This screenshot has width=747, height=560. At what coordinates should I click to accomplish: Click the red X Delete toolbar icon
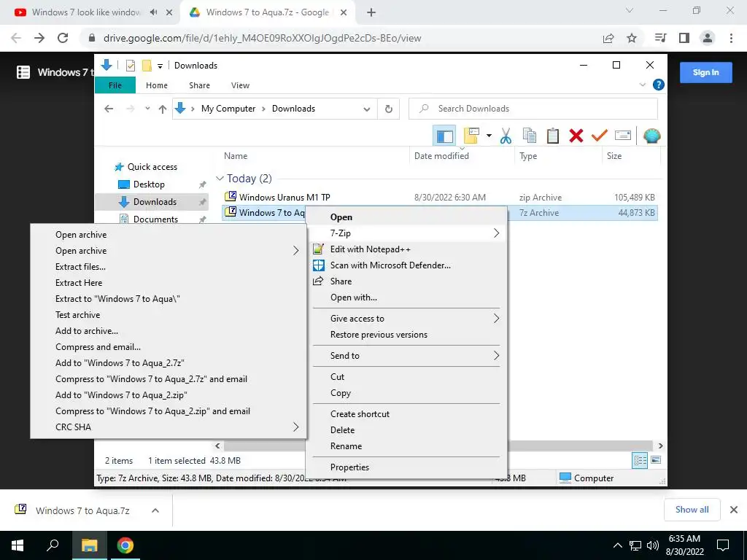point(576,136)
